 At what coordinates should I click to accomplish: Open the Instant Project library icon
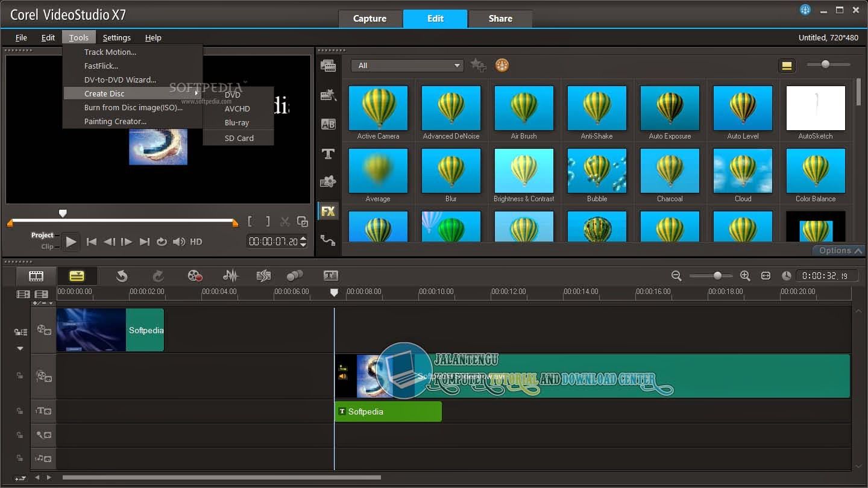tap(328, 95)
